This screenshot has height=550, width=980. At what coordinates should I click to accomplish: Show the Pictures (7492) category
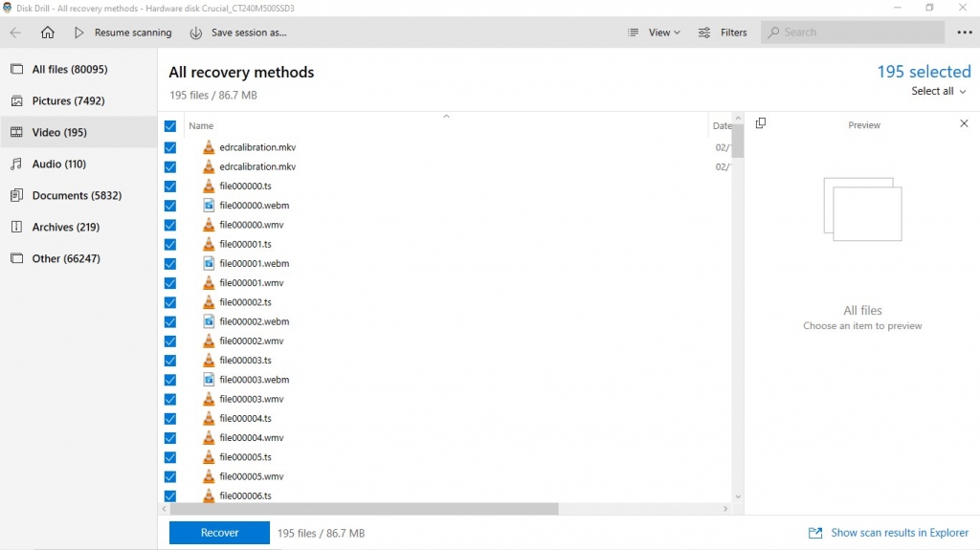coord(68,100)
